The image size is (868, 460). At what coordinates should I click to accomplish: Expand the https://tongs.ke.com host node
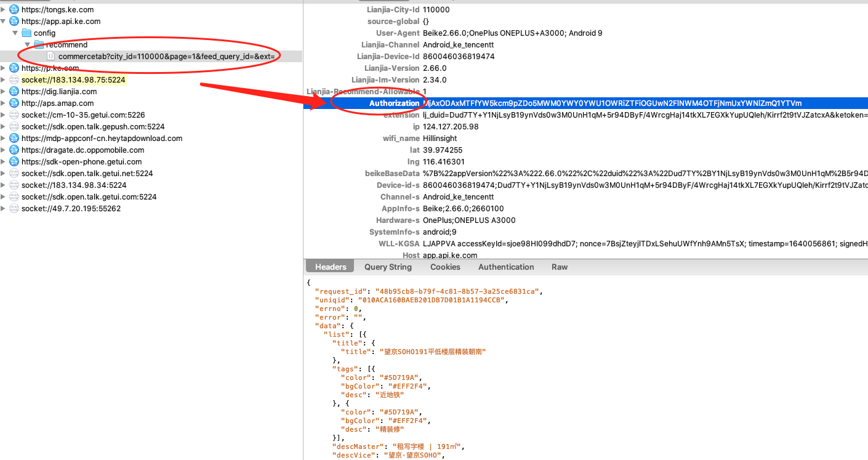click(4, 9)
